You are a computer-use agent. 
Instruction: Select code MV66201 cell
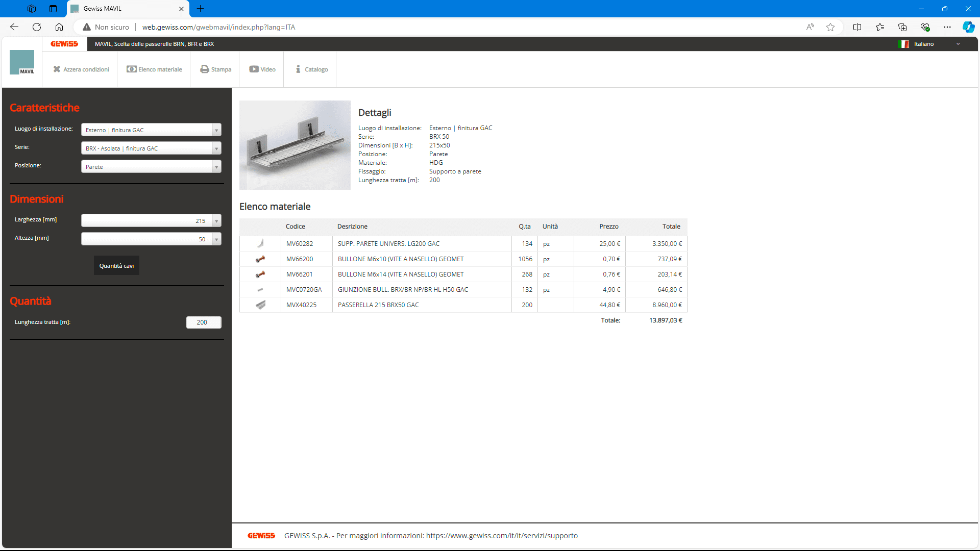(300, 274)
